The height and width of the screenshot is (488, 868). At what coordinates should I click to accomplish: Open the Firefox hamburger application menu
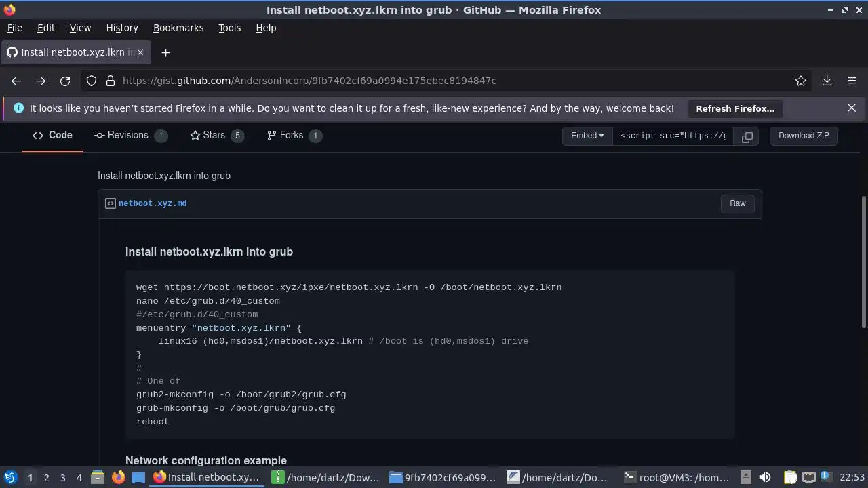point(852,81)
